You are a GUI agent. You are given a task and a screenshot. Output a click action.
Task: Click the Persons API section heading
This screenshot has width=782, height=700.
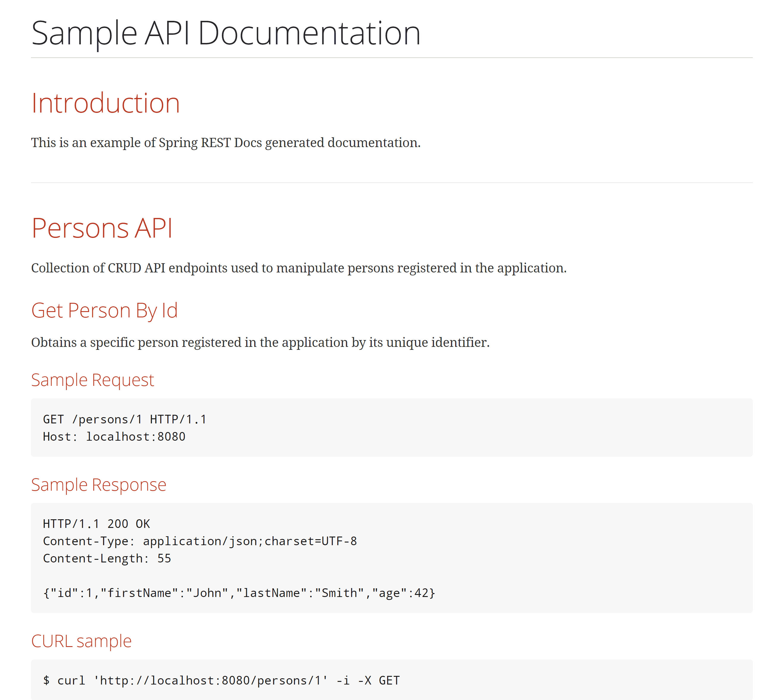coord(102,228)
